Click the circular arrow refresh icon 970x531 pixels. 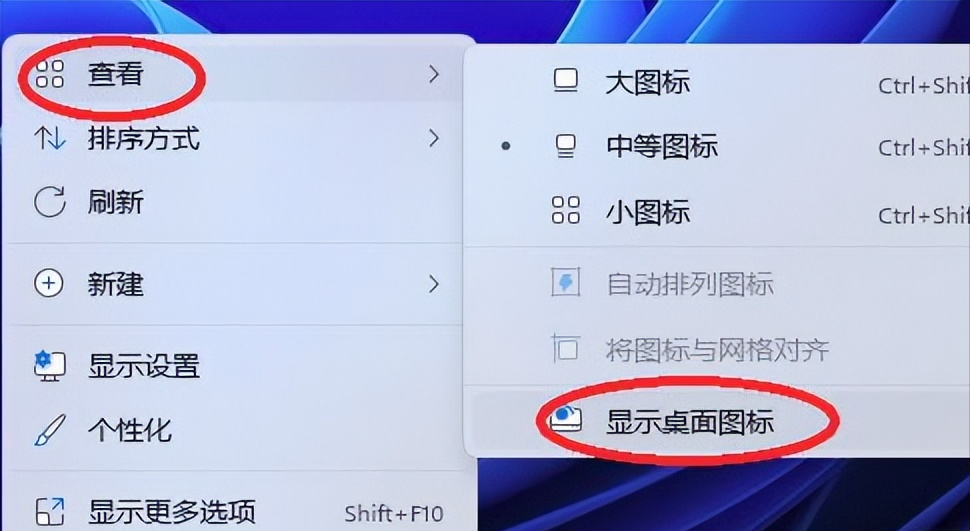click(x=49, y=202)
